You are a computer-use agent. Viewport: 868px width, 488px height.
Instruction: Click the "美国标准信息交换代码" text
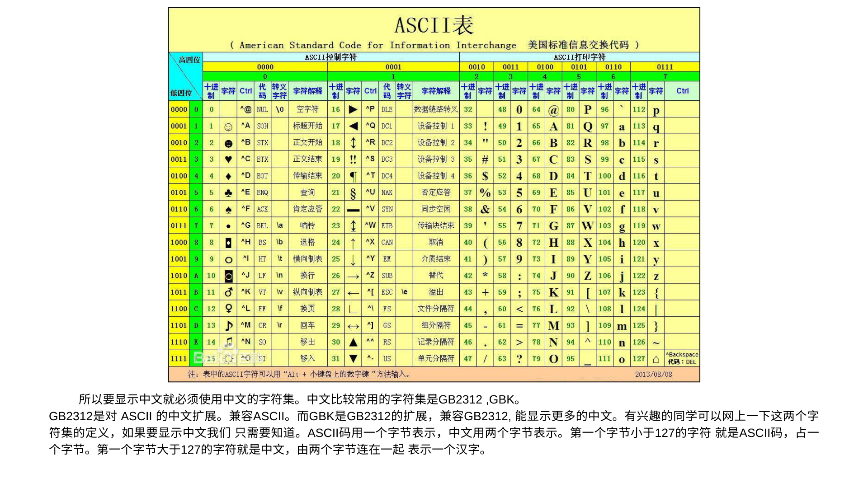578,45
